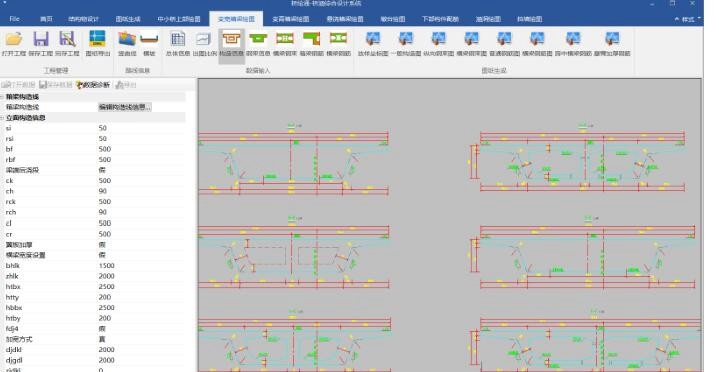The height and width of the screenshot is (372, 719).
Task: Open the 总体信息 table icon
Action: (177, 44)
